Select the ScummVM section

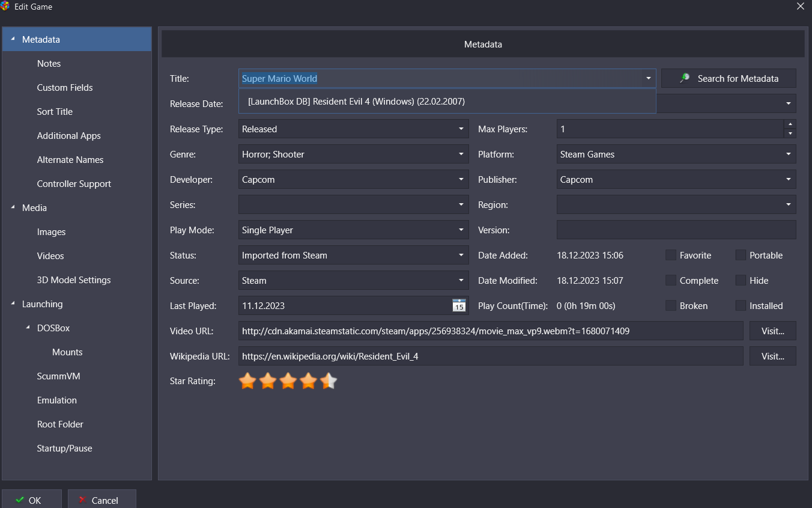pos(58,376)
